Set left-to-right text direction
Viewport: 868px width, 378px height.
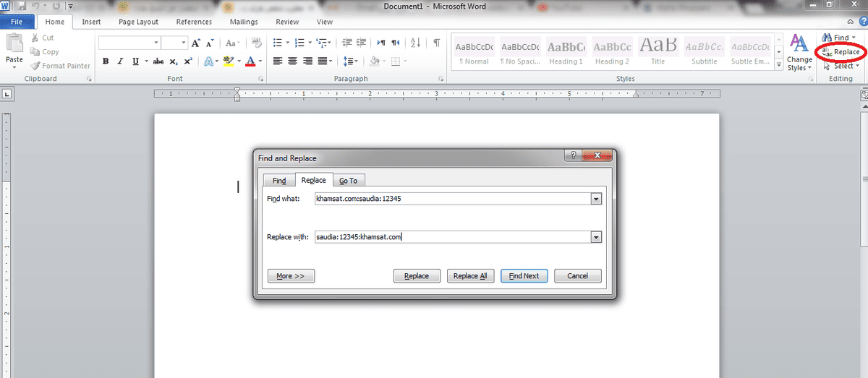(382, 43)
